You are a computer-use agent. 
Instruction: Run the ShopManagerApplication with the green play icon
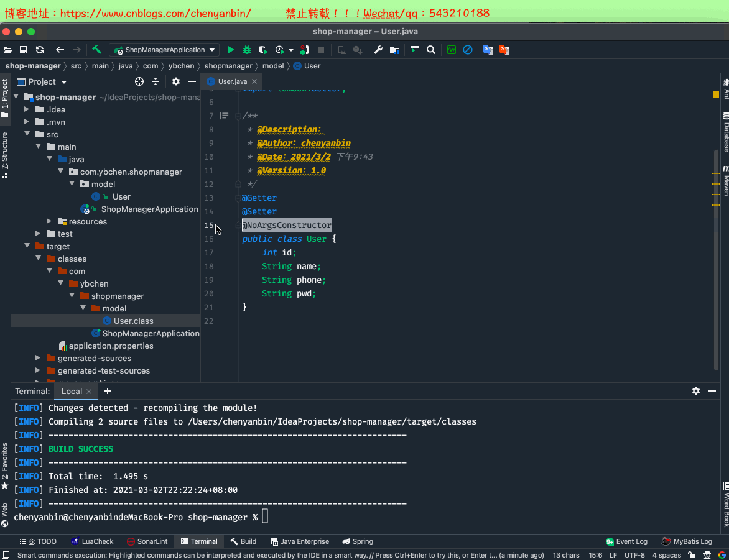pyautogui.click(x=230, y=50)
